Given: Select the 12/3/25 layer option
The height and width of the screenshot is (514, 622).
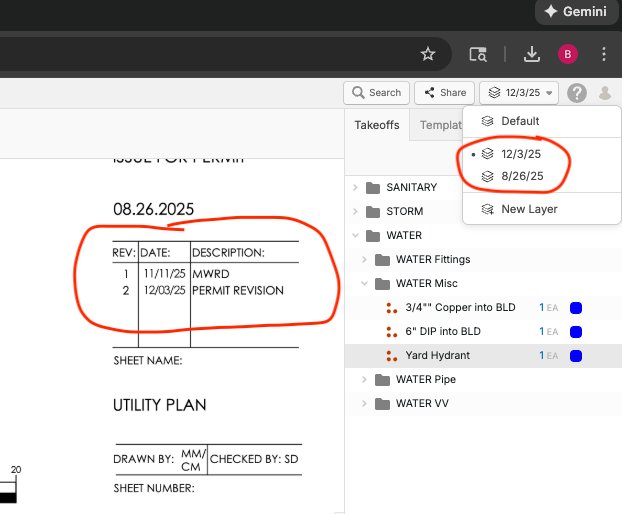Looking at the screenshot, I should [522, 154].
